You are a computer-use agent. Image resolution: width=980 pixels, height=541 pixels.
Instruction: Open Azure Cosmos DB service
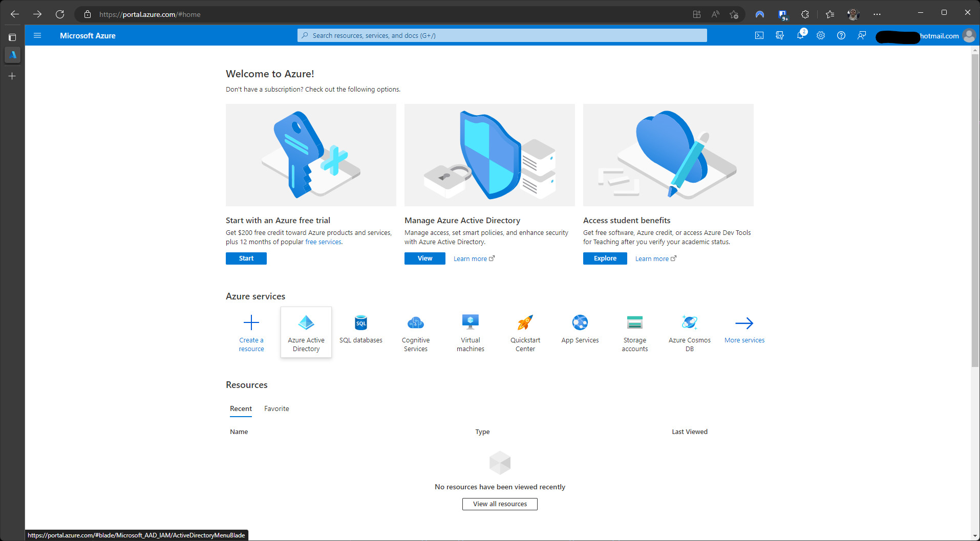(x=690, y=332)
